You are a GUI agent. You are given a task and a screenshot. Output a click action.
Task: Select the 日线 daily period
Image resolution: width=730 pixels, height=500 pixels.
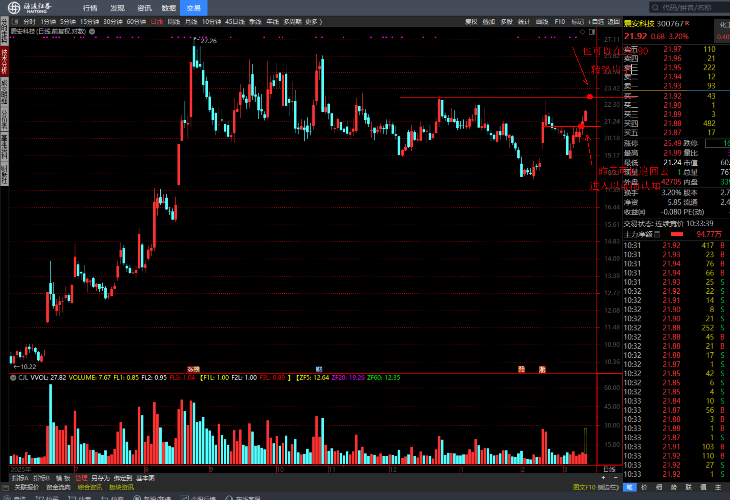[x=157, y=22]
